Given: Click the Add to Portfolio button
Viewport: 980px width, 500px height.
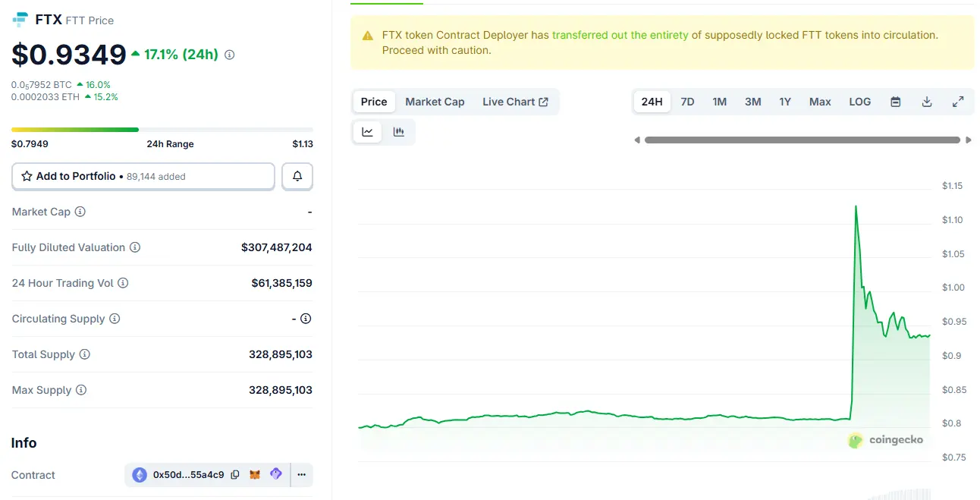Looking at the screenshot, I should click(143, 176).
